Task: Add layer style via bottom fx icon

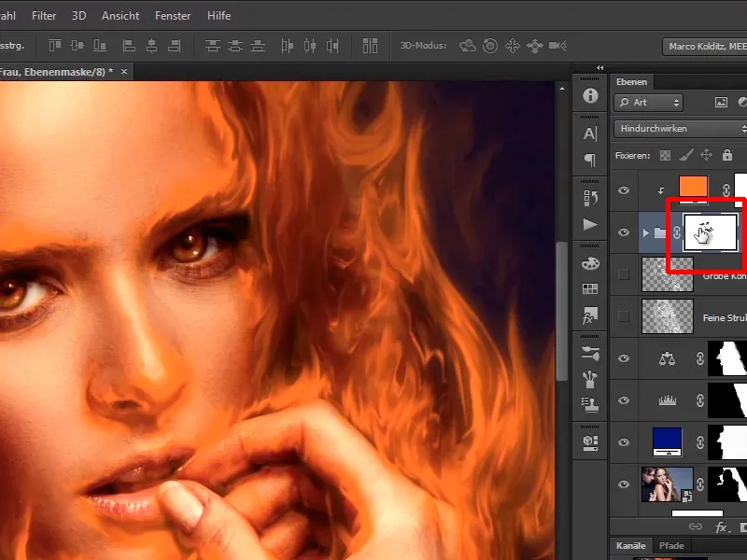Action: pyautogui.click(x=721, y=526)
